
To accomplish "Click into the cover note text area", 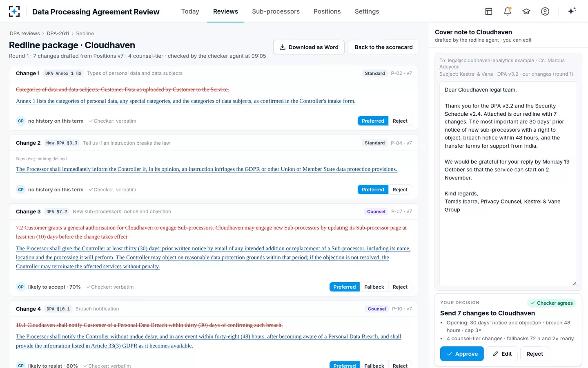I will pyautogui.click(x=508, y=184).
